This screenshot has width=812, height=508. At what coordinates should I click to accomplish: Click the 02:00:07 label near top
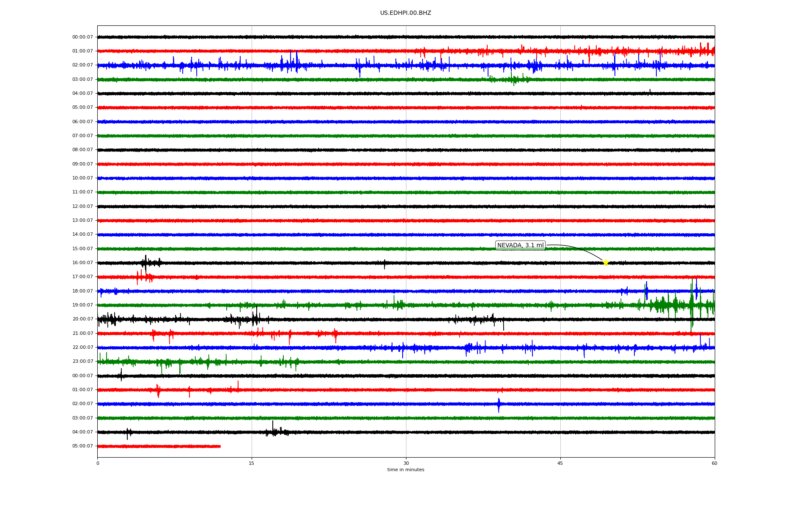point(82,65)
